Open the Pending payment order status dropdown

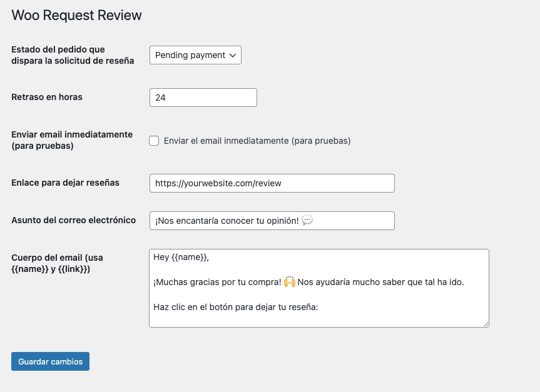pyautogui.click(x=195, y=55)
